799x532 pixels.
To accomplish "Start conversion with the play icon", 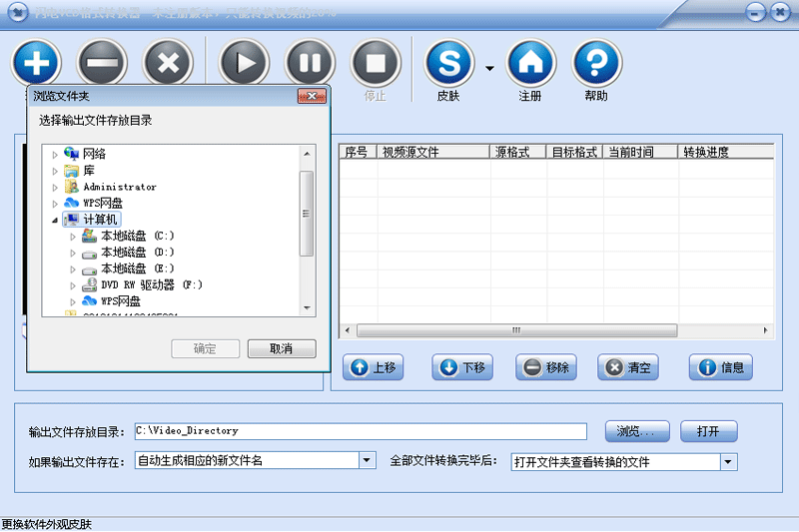I will click(x=244, y=63).
